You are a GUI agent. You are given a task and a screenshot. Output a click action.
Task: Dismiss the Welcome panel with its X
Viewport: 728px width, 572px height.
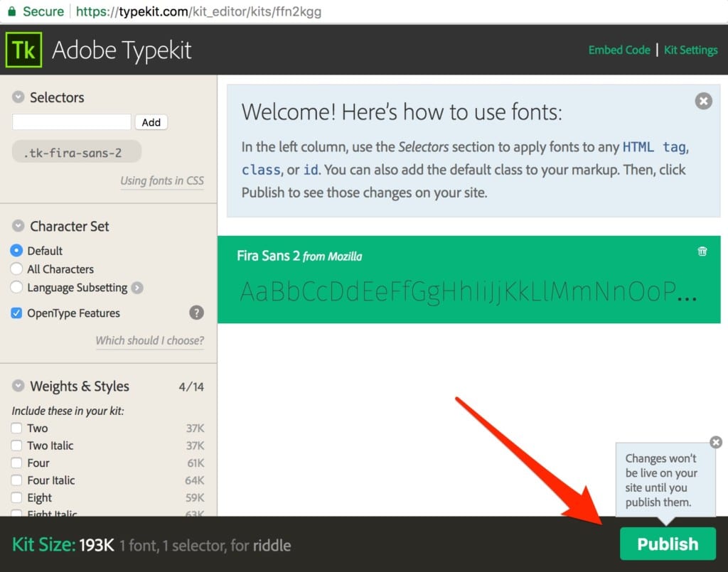point(703,101)
